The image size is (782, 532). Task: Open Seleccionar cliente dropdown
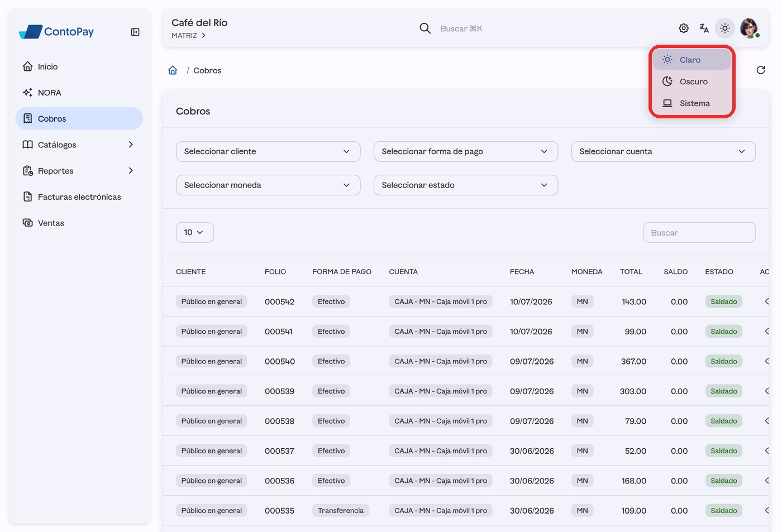[268, 151]
